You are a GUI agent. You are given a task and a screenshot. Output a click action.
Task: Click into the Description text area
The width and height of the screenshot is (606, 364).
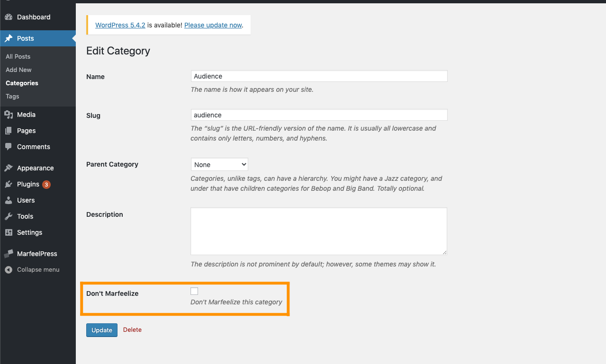pos(319,231)
